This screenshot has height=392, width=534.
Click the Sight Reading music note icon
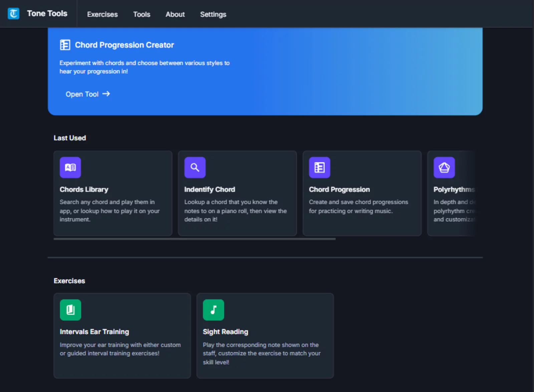click(x=214, y=310)
